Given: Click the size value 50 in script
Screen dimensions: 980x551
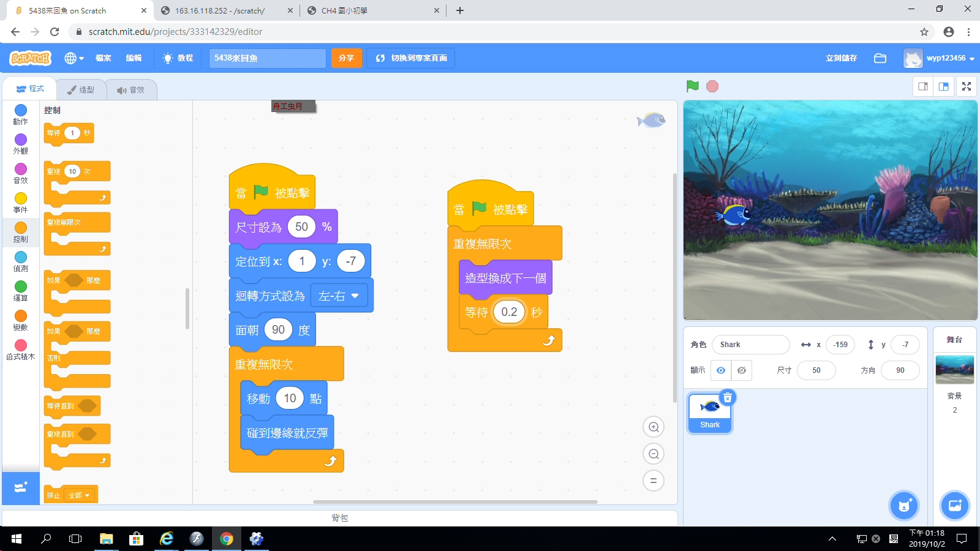Looking at the screenshot, I should [301, 227].
